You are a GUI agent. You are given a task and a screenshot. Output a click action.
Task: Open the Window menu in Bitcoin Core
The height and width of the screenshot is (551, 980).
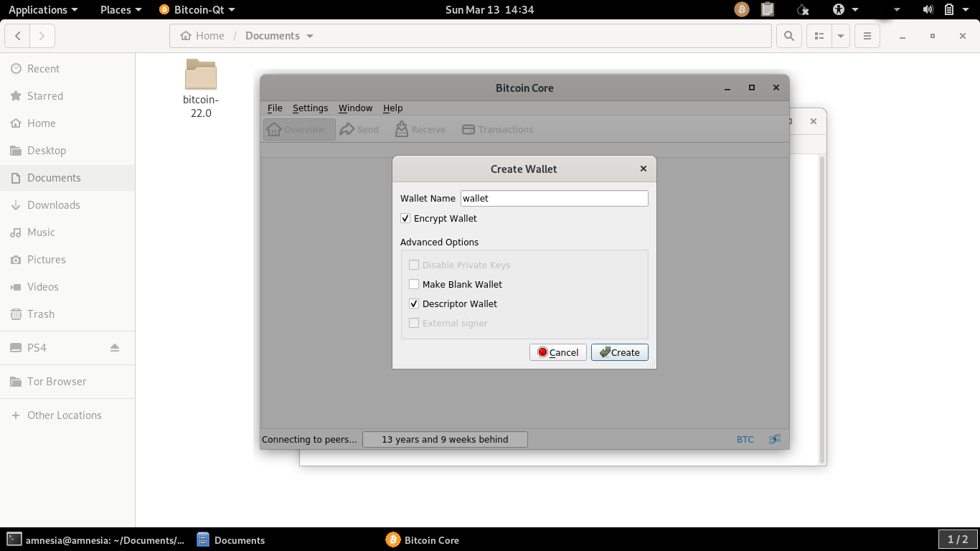point(355,108)
